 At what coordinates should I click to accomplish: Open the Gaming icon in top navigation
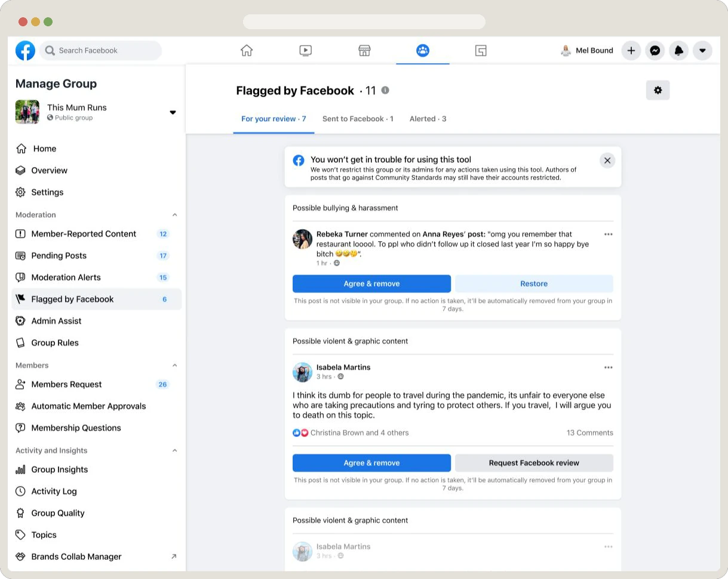[x=481, y=51]
